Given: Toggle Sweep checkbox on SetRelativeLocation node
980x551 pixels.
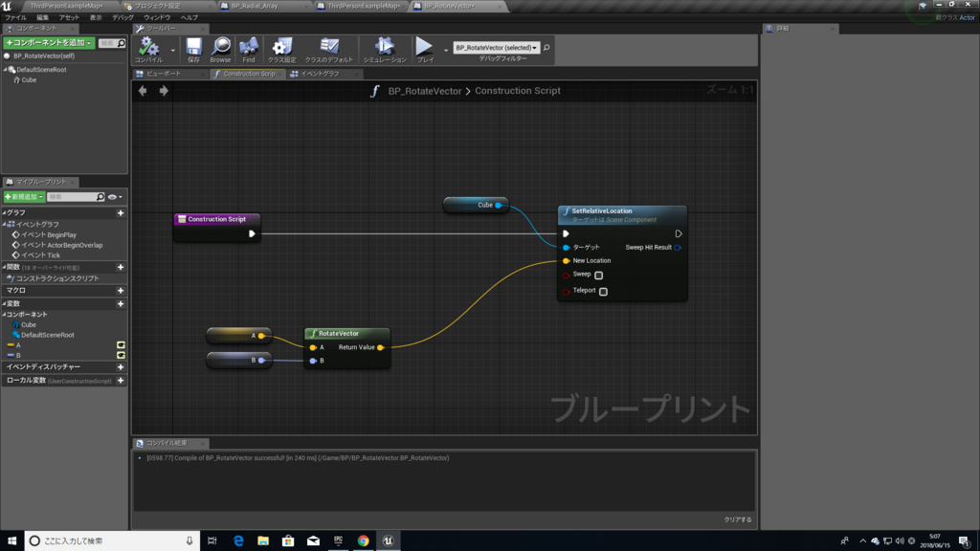Looking at the screenshot, I should 599,275.
